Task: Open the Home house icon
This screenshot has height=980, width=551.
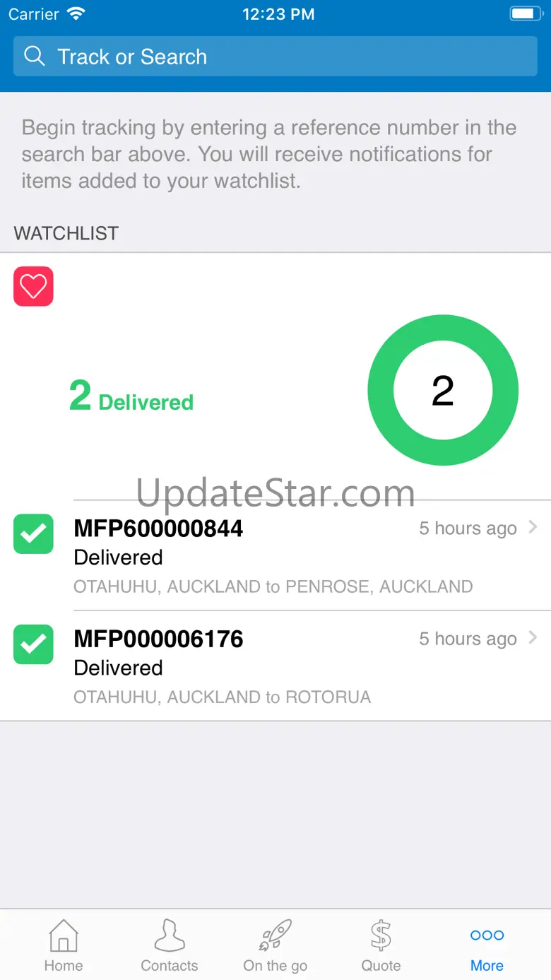Action: (x=64, y=935)
